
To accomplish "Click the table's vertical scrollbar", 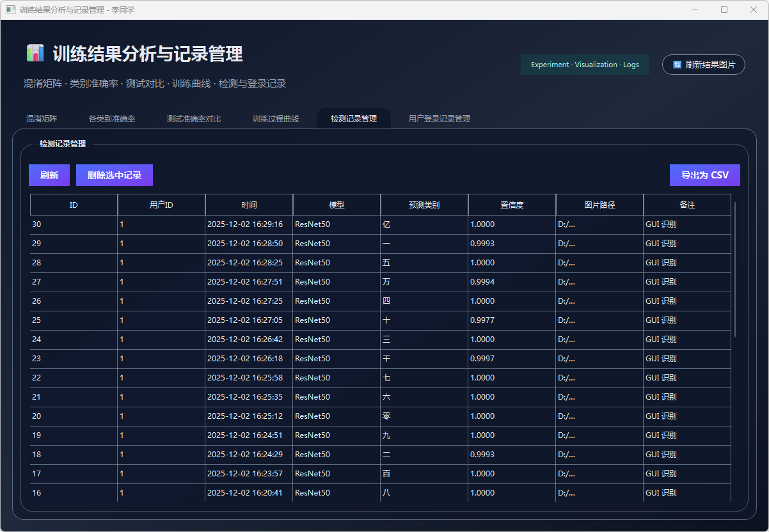I will (735, 269).
